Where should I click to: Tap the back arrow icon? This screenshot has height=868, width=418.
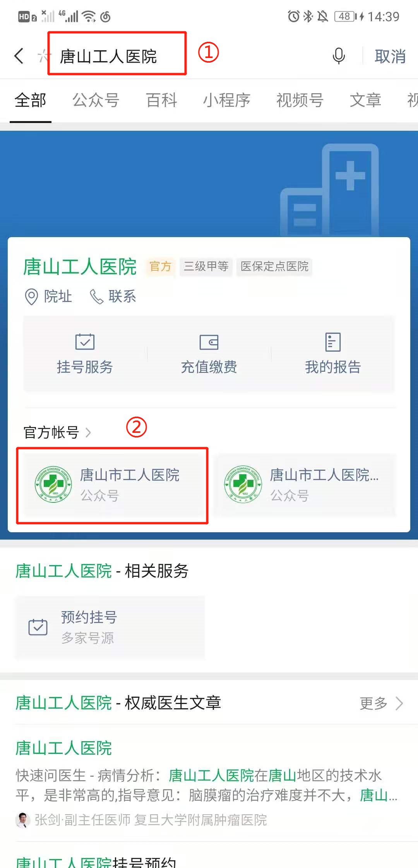coord(19,56)
